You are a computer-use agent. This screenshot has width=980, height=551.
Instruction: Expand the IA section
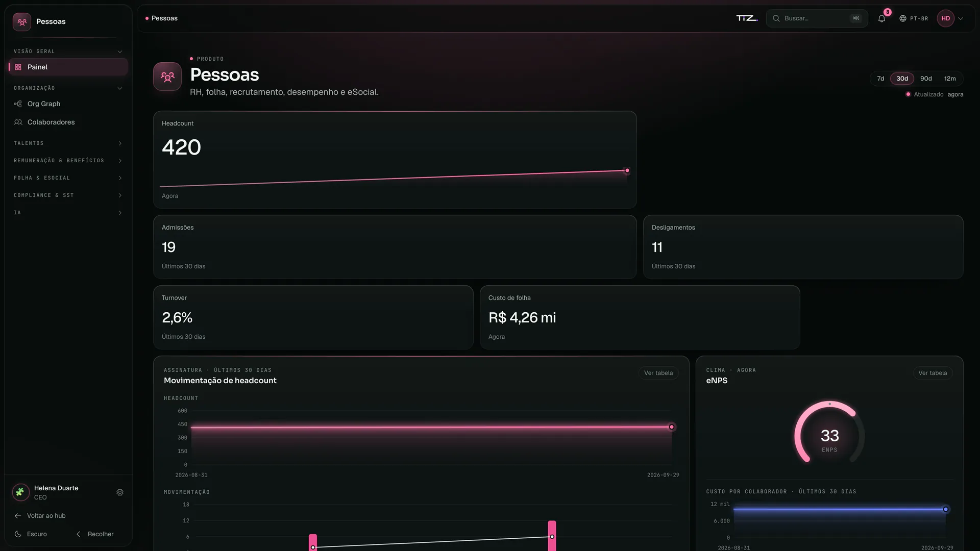[68, 213]
